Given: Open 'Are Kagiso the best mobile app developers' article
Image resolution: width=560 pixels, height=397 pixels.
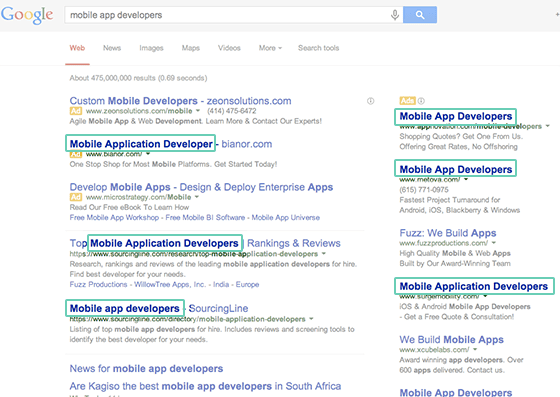Looking at the screenshot, I should pyautogui.click(x=205, y=386).
